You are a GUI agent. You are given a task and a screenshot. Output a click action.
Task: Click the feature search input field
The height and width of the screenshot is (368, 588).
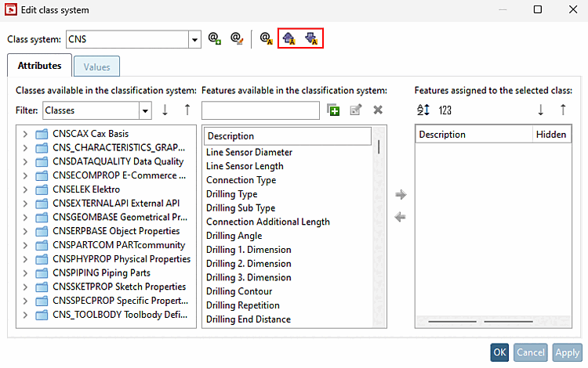[x=260, y=110]
